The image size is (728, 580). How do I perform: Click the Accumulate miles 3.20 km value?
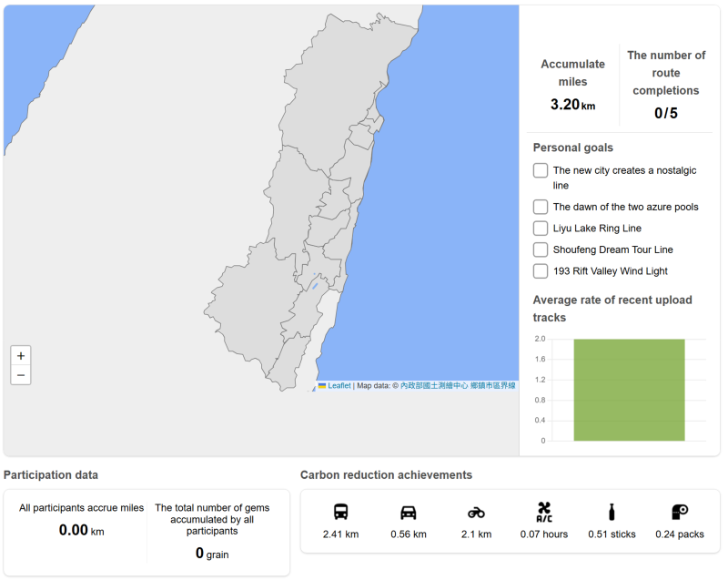click(x=572, y=105)
